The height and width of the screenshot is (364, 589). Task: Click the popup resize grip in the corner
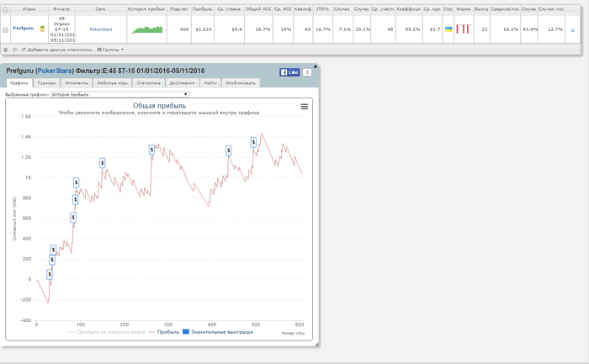pos(316,344)
